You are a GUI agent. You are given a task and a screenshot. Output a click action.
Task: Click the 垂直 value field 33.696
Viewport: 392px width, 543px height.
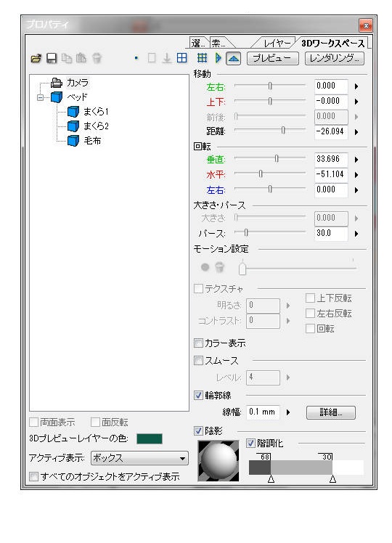[331, 159]
